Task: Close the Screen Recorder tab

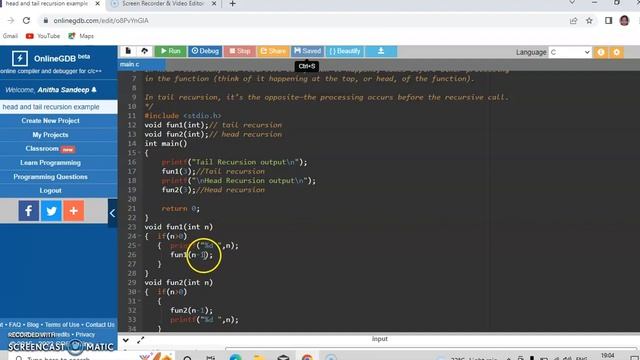Action: (214, 4)
